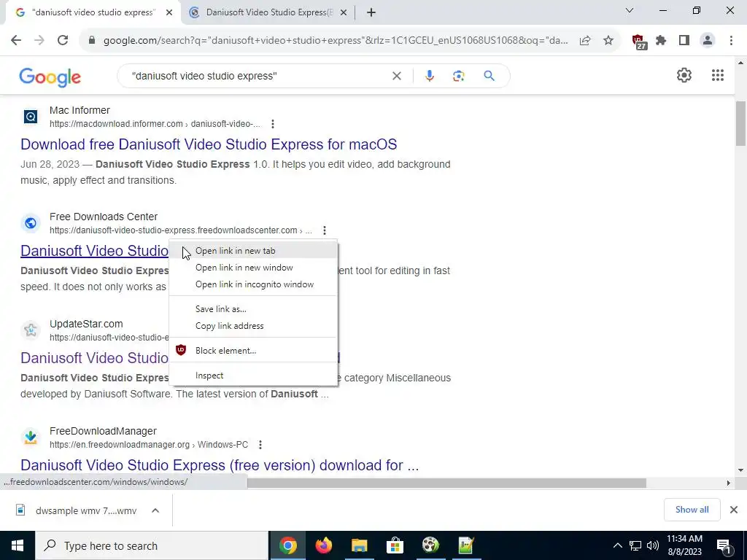Viewport: 747px width, 560px height.
Task: Open Daniusoft Video Studio Express (free version) link
Action: tap(220, 465)
